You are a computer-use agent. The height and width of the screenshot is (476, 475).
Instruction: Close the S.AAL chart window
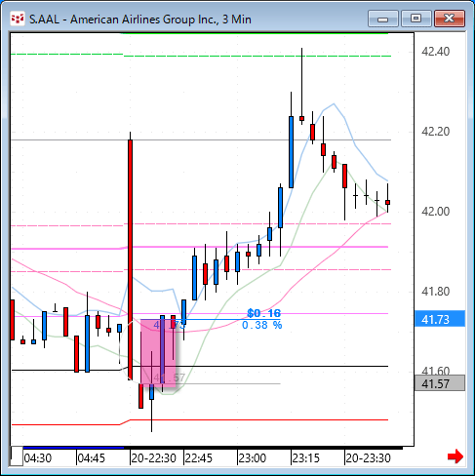[x=450, y=19]
